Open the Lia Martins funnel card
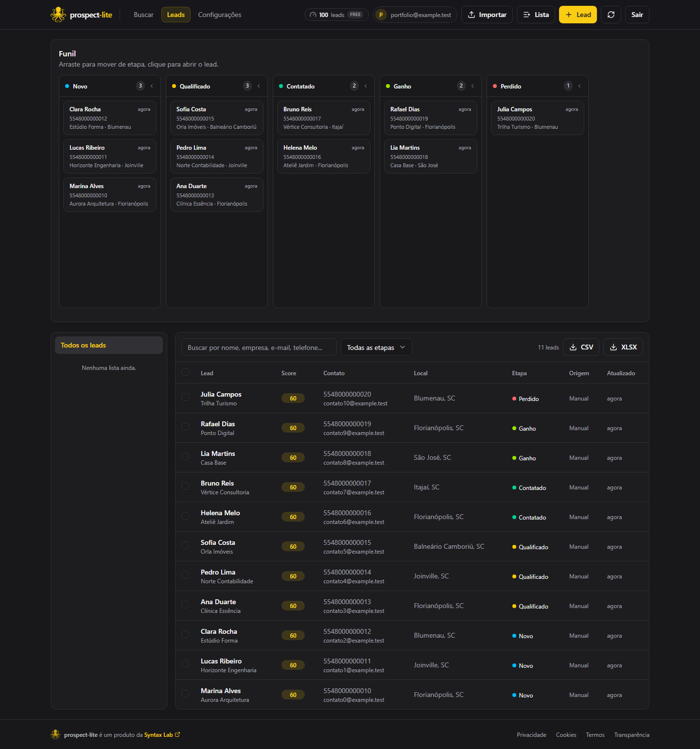Image resolution: width=700 pixels, height=749 pixels. click(x=431, y=156)
